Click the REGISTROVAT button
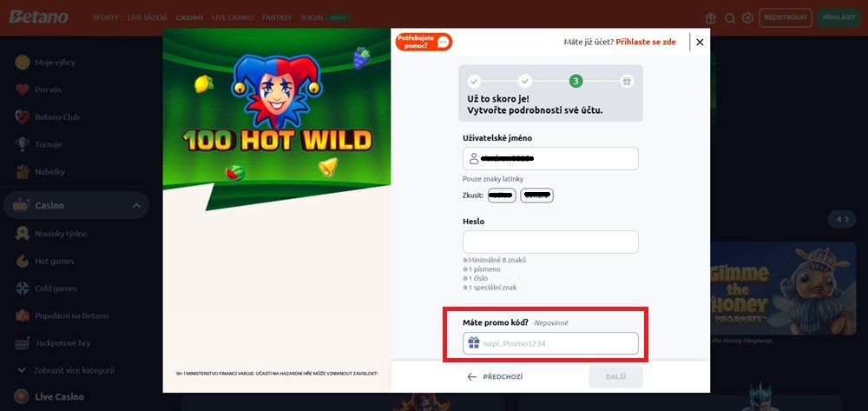 tap(786, 17)
